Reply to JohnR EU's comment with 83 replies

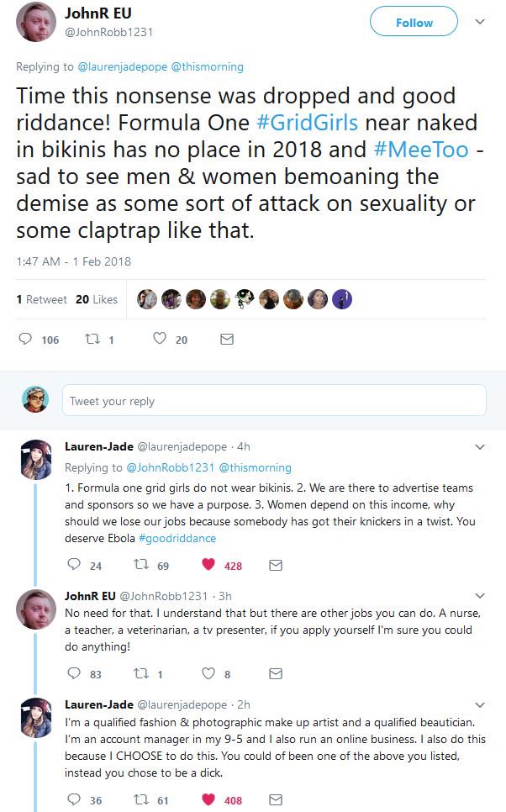click(x=74, y=673)
